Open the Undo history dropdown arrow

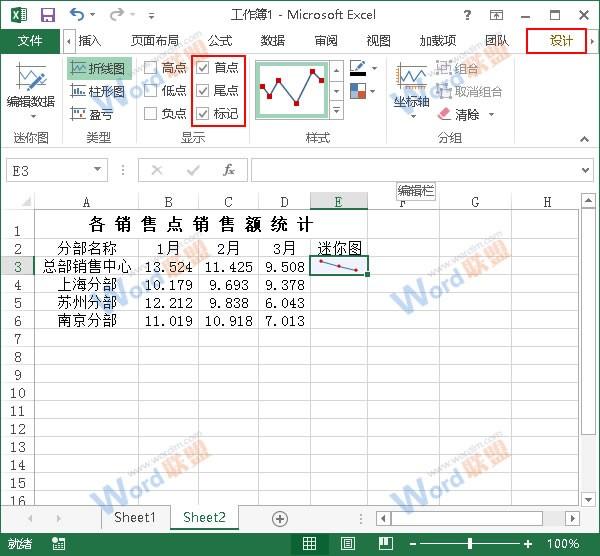(93, 15)
